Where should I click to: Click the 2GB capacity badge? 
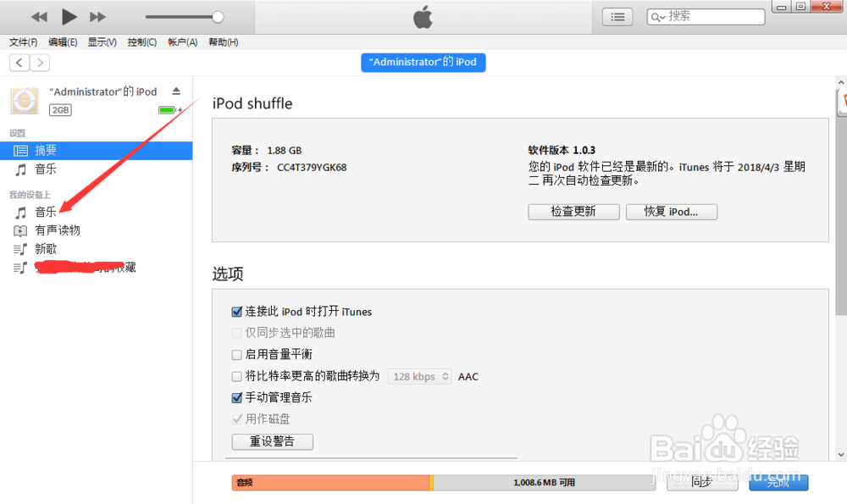[60, 110]
